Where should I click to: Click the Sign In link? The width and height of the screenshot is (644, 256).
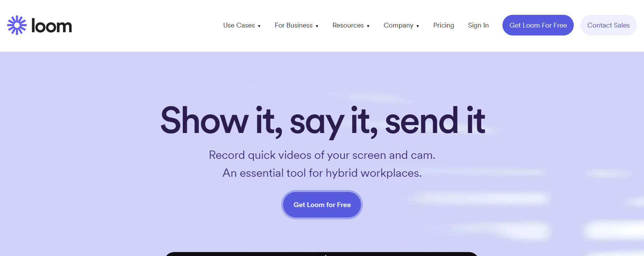(x=478, y=25)
